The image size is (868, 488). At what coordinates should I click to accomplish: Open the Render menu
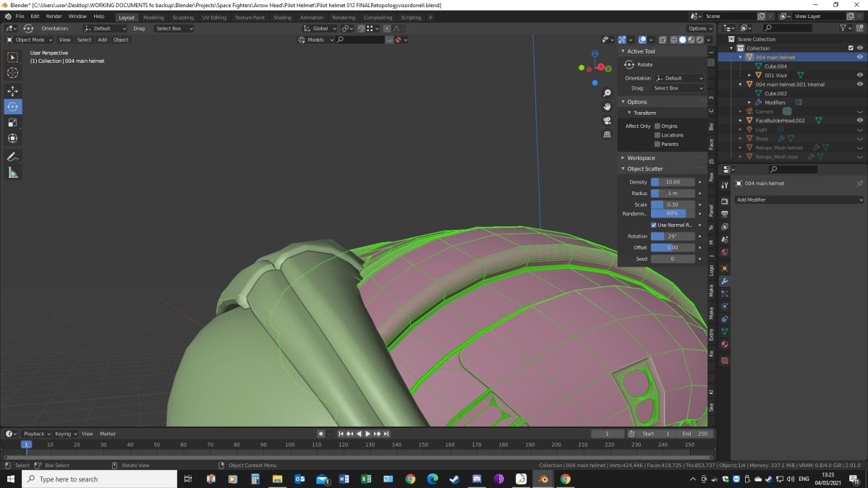(54, 17)
